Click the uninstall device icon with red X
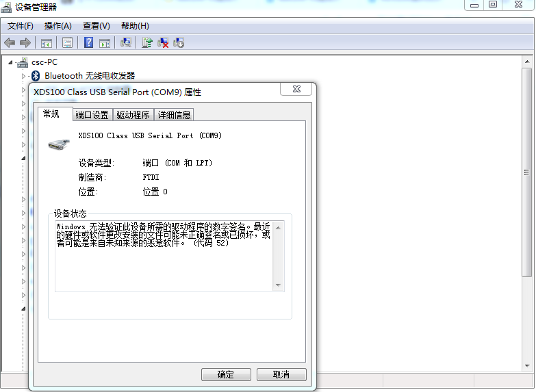Viewport: 536px width, 392px height. coord(163,42)
